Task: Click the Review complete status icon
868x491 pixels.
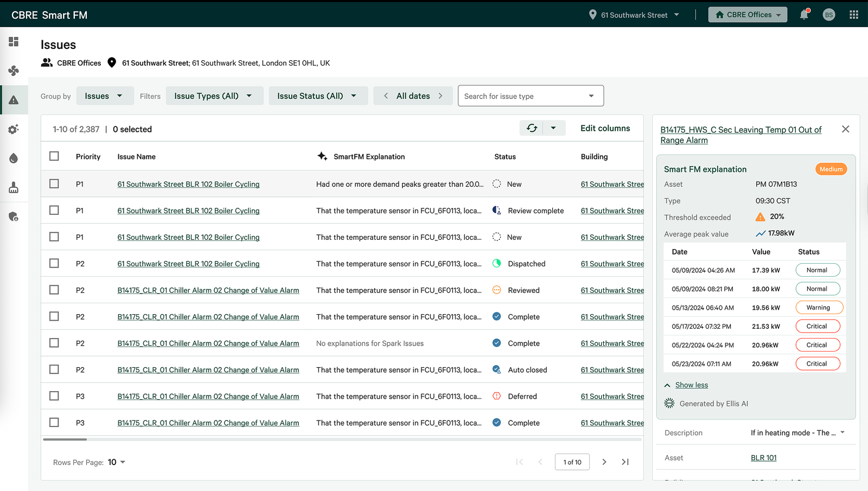Action: (x=496, y=211)
